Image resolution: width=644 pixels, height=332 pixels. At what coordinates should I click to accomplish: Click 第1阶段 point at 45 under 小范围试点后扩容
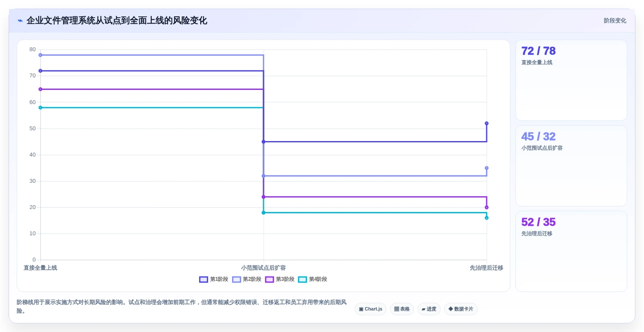click(x=264, y=142)
